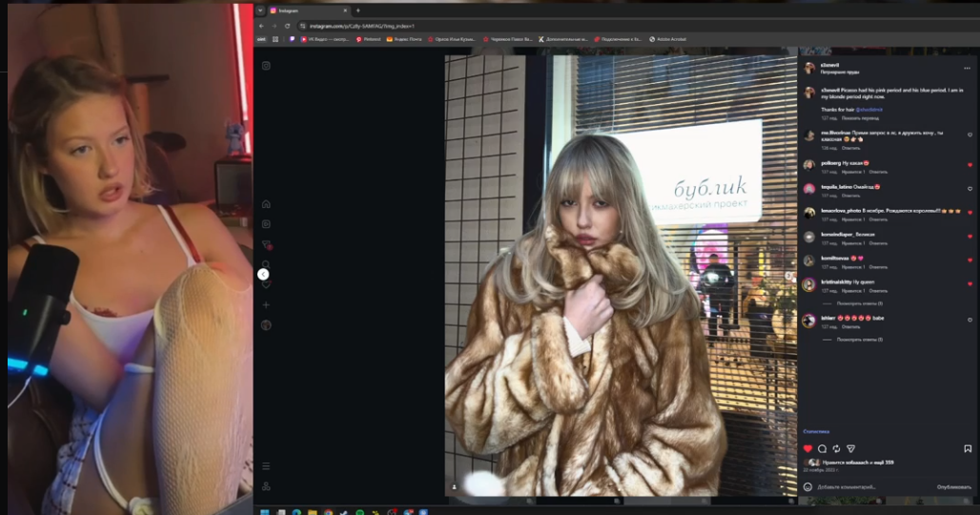Open the 'ВК Видео' bookmark
980x515 pixels.
click(324, 39)
